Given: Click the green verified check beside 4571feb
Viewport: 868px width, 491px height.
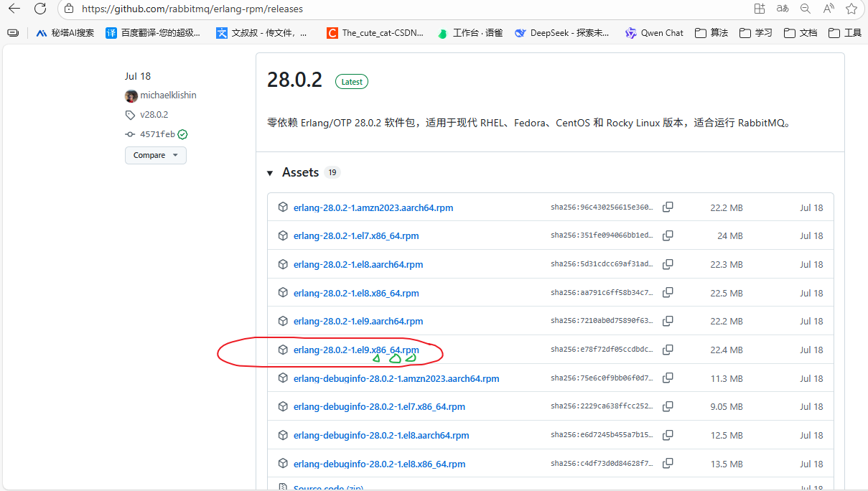Looking at the screenshot, I should point(182,134).
